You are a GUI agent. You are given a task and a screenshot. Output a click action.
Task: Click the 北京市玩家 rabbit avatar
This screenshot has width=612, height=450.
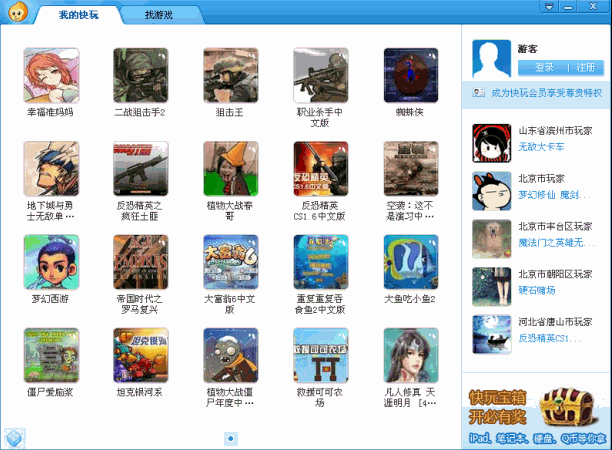click(x=491, y=191)
